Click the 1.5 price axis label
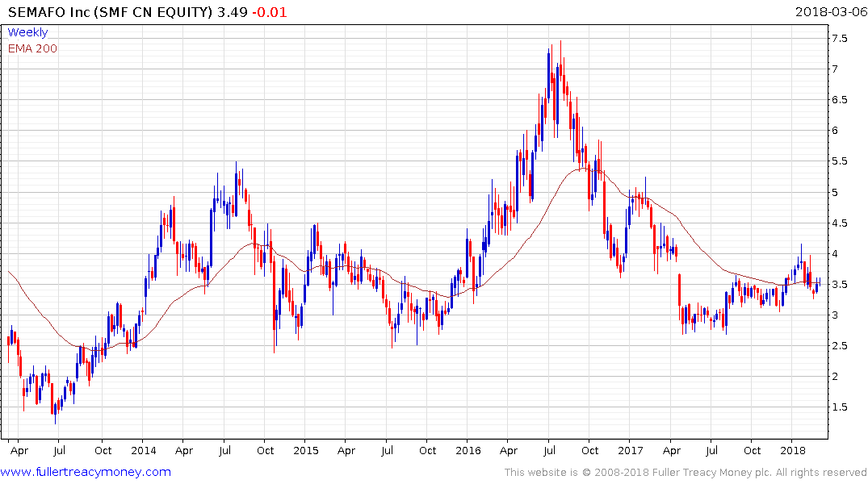The image size is (868, 484). [x=839, y=407]
